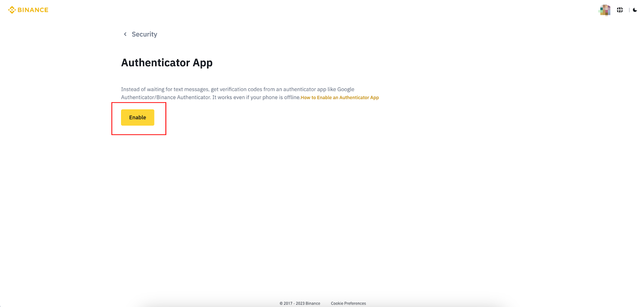The image size is (644, 307).
Task: Click the description line starting with 'Instead of waiting'
Action: click(237, 89)
